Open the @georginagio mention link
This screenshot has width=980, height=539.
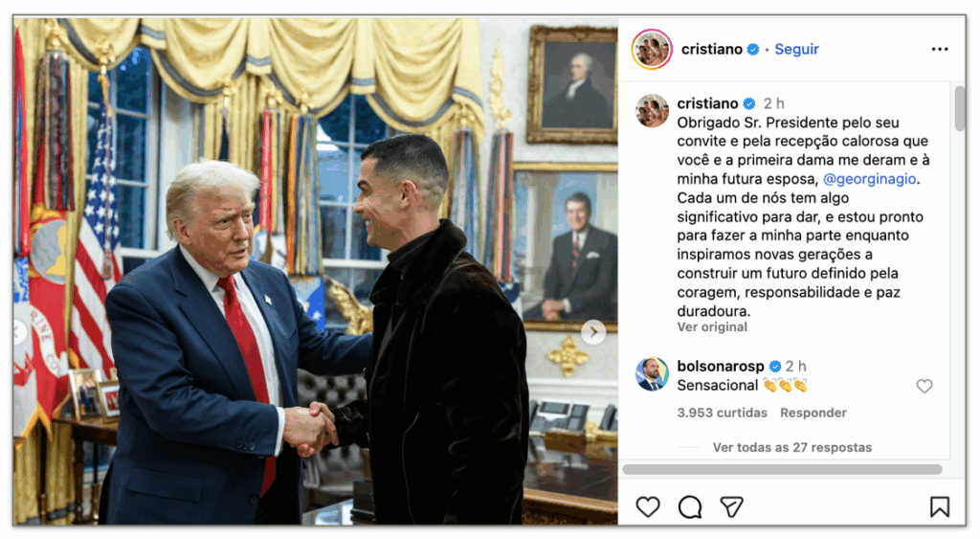point(869,179)
